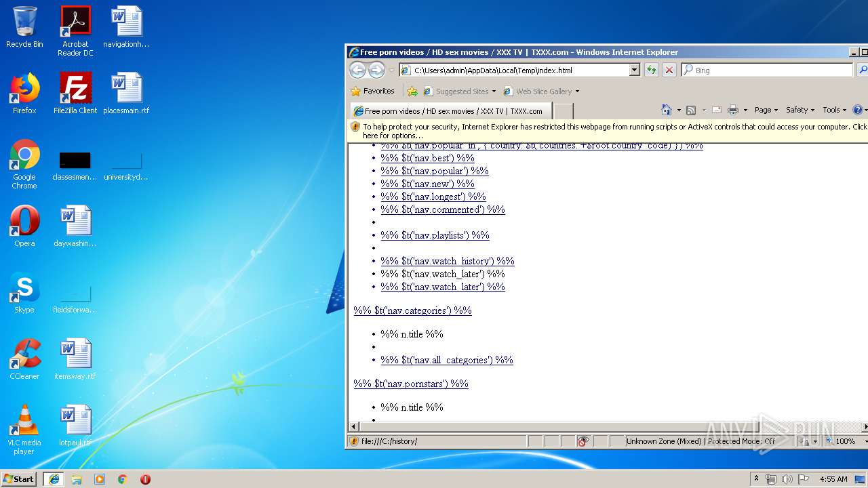Click the Internet Explorer Forward arrow button
This screenshot has height=488, width=868.
(x=376, y=70)
